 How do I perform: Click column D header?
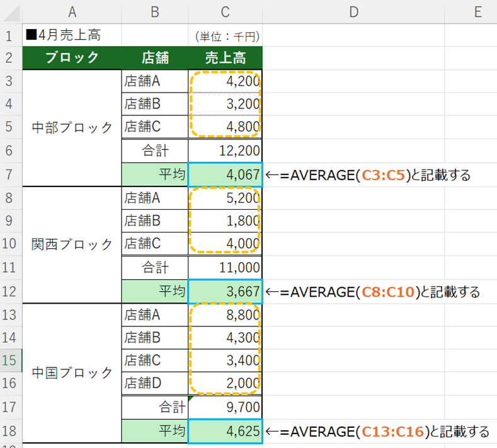pos(353,11)
